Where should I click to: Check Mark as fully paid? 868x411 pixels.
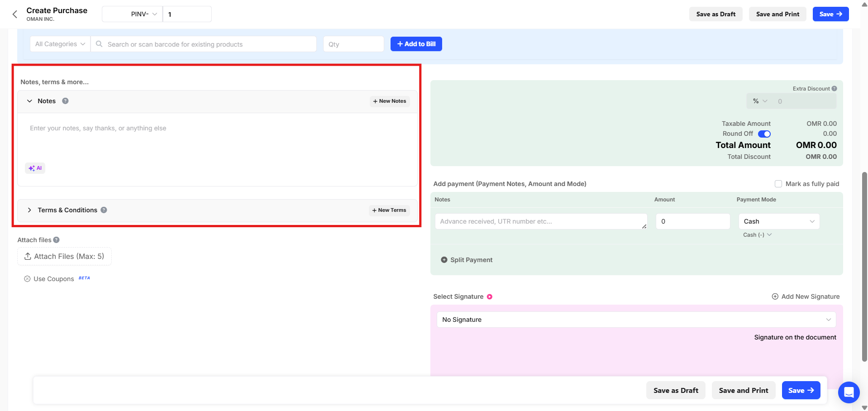coord(778,184)
